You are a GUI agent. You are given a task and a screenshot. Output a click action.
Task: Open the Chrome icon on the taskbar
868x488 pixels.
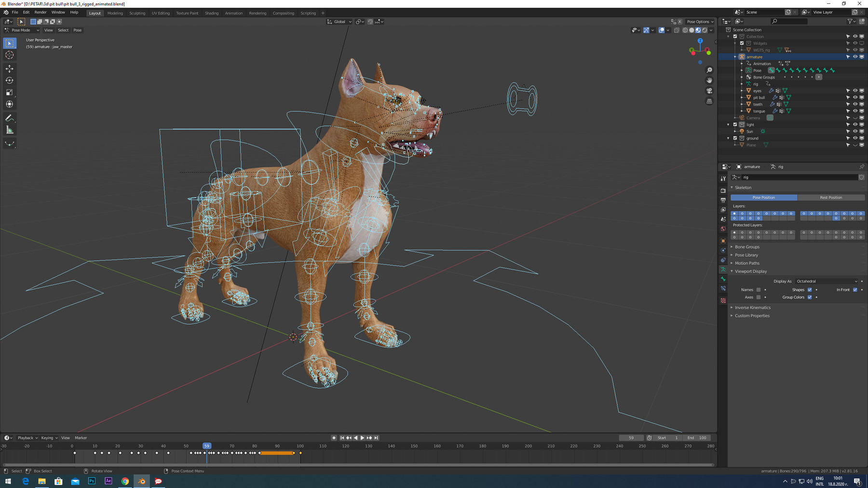point(125,481)
